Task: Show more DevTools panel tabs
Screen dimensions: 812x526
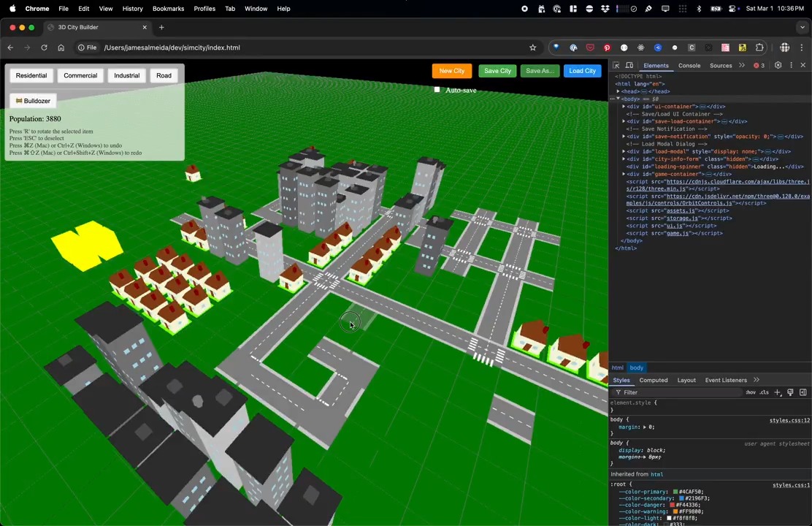Action: (x=742, y=65)
